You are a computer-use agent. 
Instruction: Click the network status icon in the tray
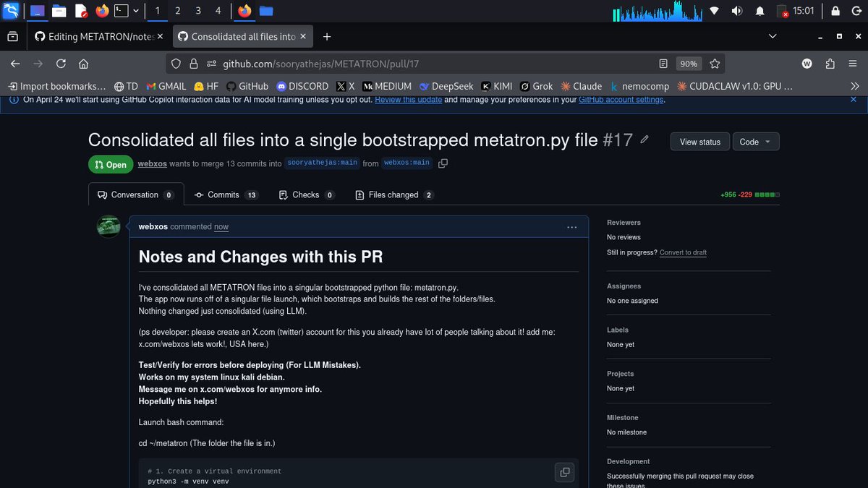point(715,11)
